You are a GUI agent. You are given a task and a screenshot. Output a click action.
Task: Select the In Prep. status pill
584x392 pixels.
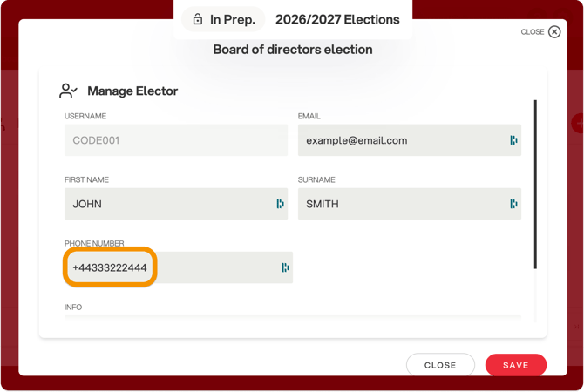click(x=223, y=19)
